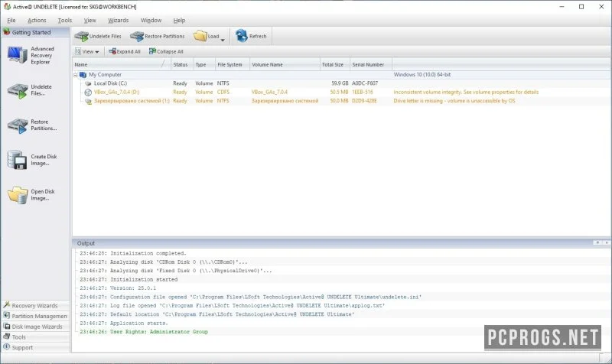
Task: Sort by the Volume Name column header
Action: click(x=285, y=64)
